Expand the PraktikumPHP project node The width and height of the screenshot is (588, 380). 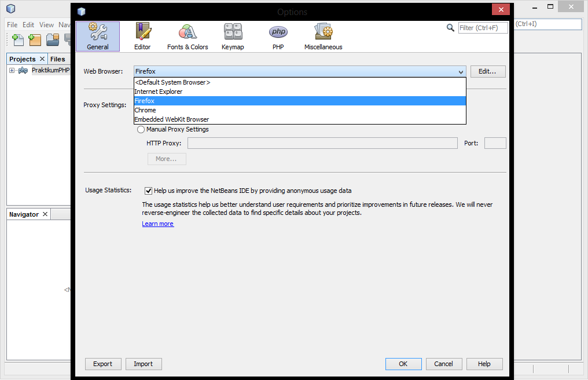point(12,70)
